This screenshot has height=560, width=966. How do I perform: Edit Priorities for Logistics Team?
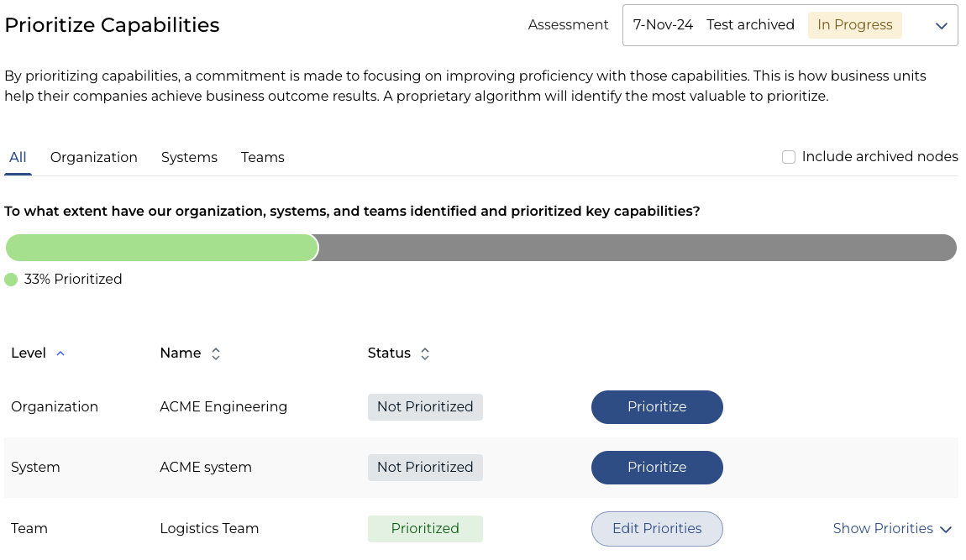pos(657,528)
